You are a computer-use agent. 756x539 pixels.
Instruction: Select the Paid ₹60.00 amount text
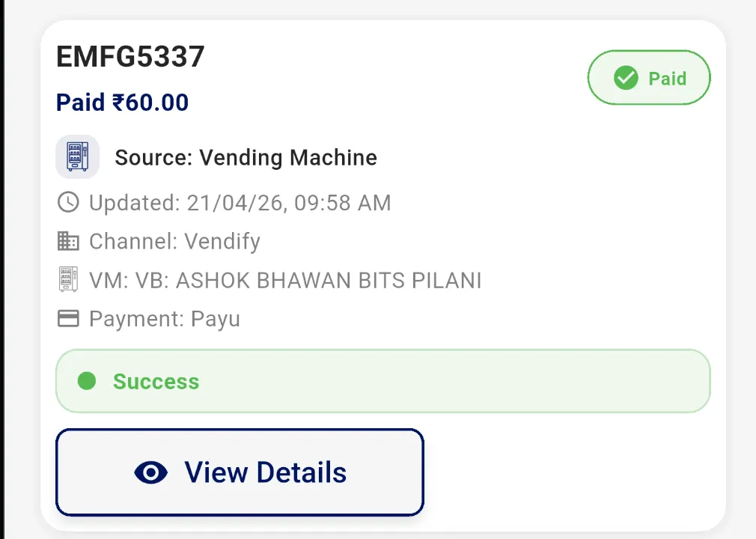(122, 103)
